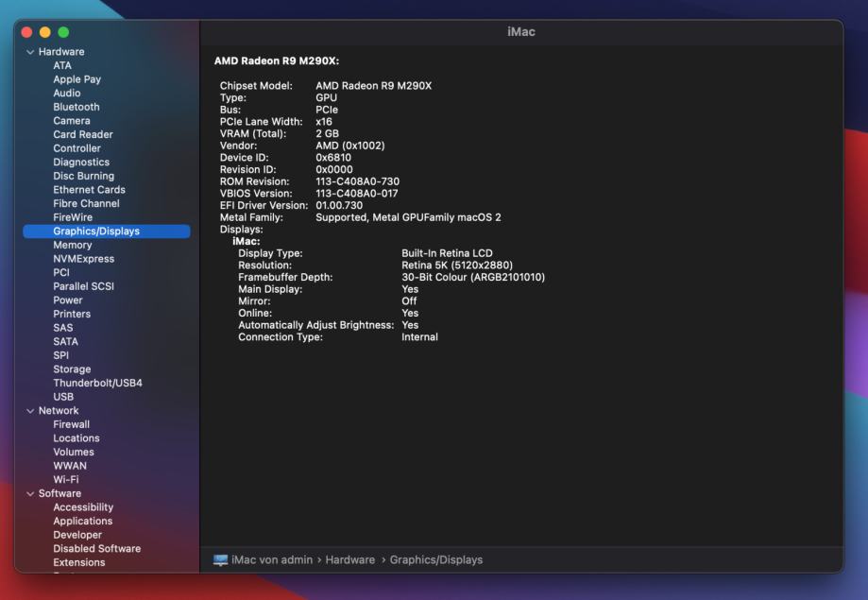Click Hardware in the path bar

coord(349,560)
